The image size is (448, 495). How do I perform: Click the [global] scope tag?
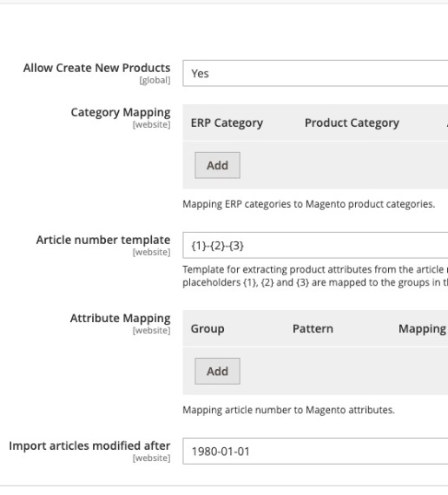pyautogui.click(x=155, y=80)
